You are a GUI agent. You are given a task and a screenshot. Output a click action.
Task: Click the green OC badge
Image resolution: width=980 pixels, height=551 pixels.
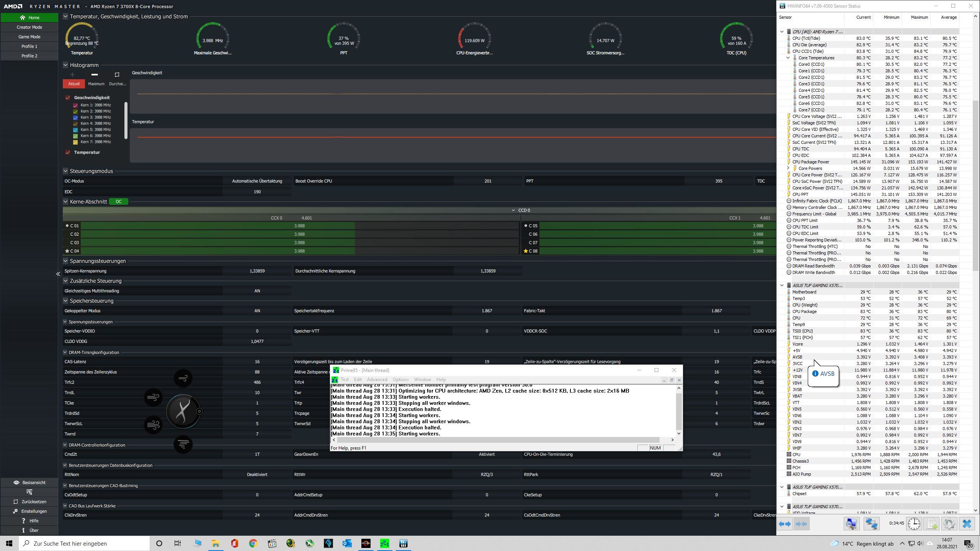point(119,202)
